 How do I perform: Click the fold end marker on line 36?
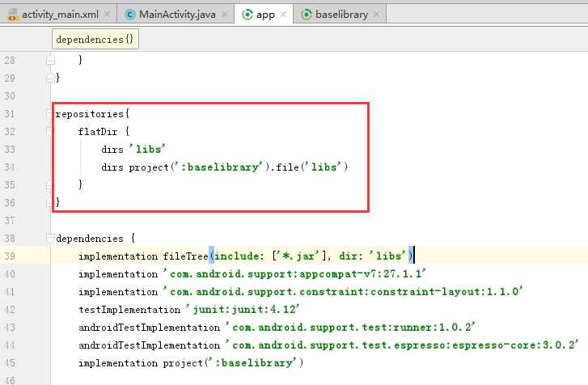click(x=50, y=202)
